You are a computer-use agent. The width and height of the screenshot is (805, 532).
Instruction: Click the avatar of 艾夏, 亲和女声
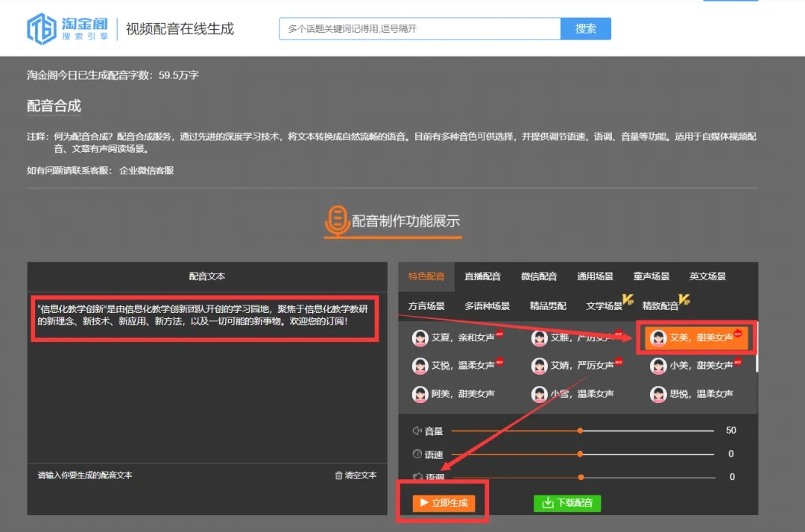(420, 338)
